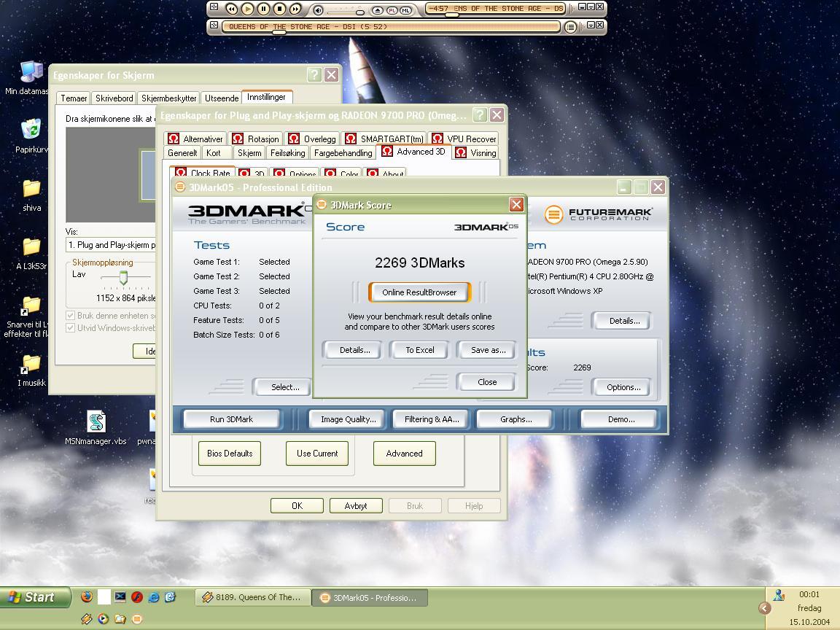The image size is (840, 630).
Task: Switch to the Feilsøking tab
Action: click(288, 153)
